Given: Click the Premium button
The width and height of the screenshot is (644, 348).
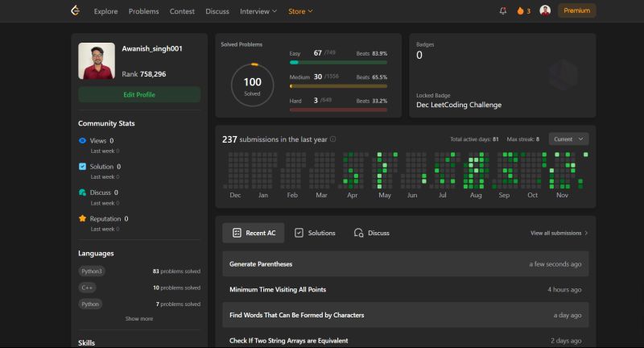Looking at the screenshot, I should tap(576, 11).
